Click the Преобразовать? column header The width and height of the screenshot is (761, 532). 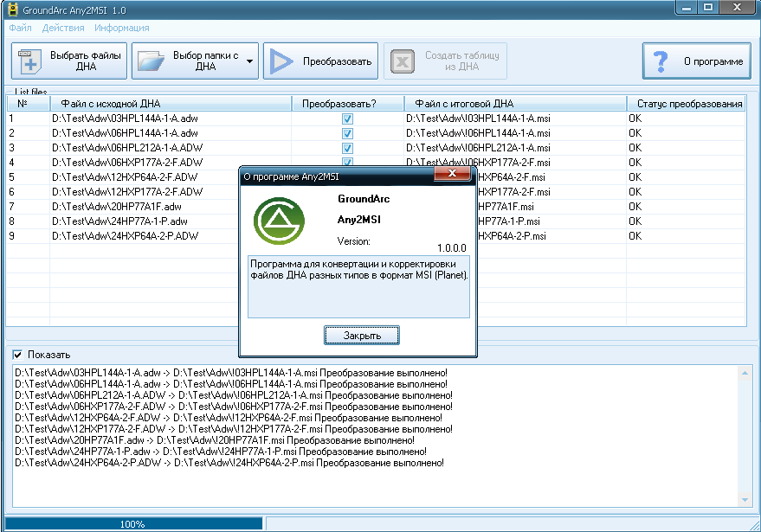[x=347, y=103]
